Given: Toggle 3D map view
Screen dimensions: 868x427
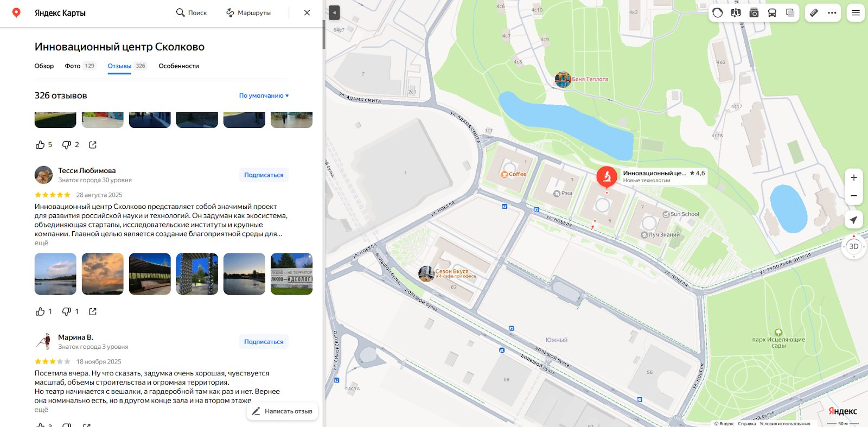Looking at the screenshot, I should [853, 246].
